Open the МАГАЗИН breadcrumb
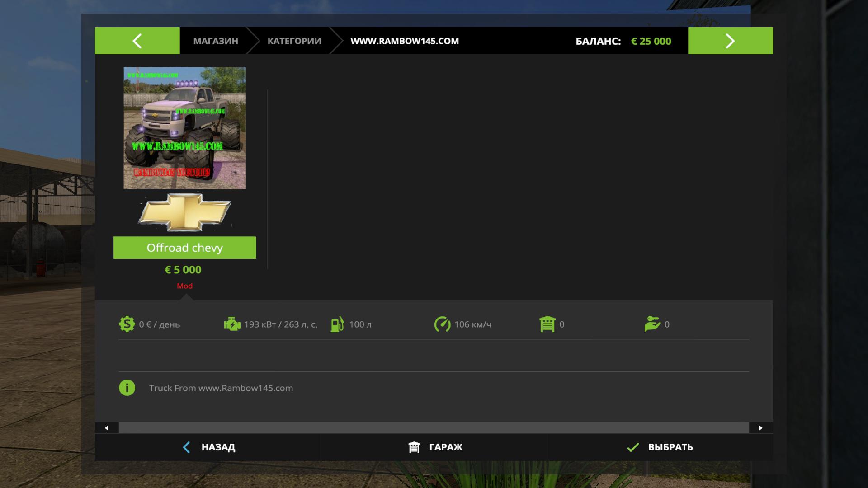Image resolution: width=868 pixels, height=488 pixels. coord(216,41)
